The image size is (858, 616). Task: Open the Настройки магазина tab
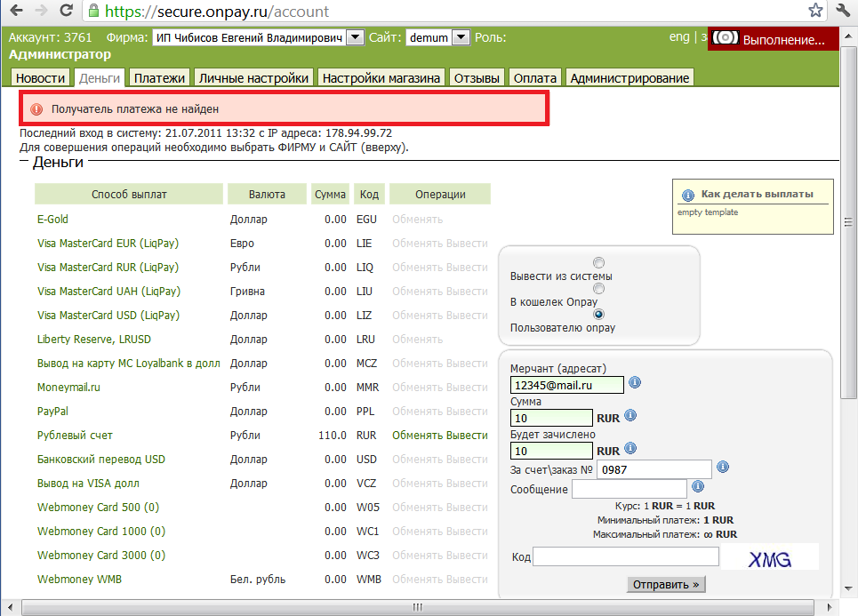[381, 78]
